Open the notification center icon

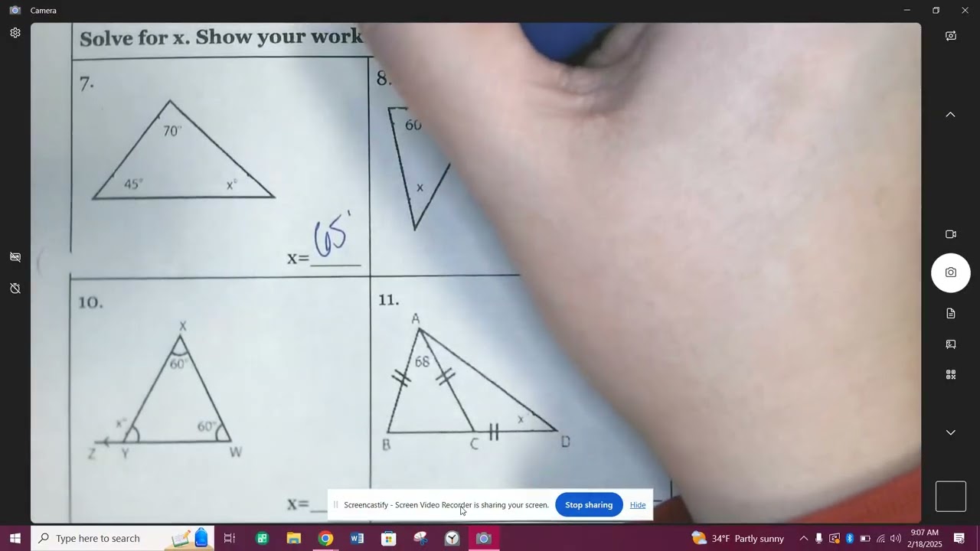(959, 539)
